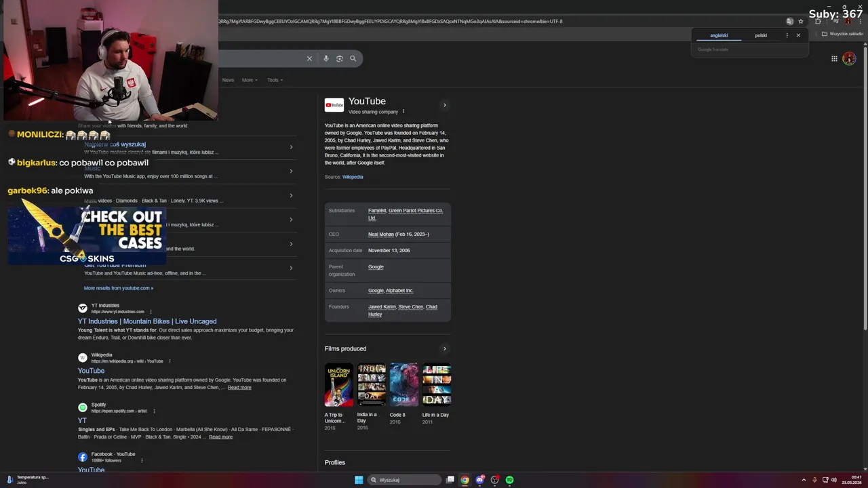Image resolution: width=868 pixels, height=488 pixels.
Task: Open options for Spotify result
Action: [154, 411]
